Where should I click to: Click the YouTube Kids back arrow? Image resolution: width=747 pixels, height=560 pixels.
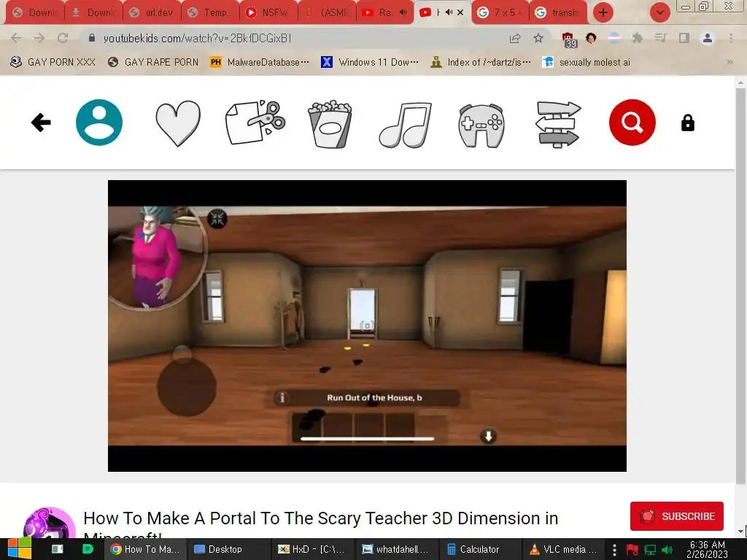pos(41,122)
